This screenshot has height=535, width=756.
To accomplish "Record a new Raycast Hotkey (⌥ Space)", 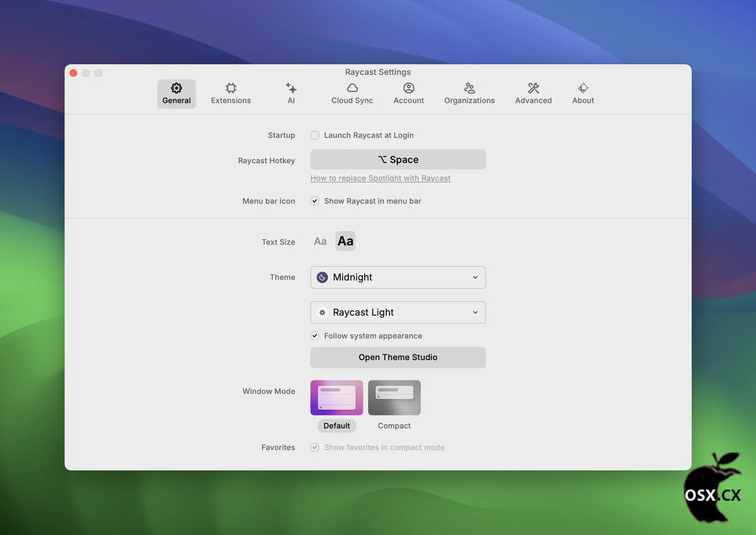I will coord(398,160).
